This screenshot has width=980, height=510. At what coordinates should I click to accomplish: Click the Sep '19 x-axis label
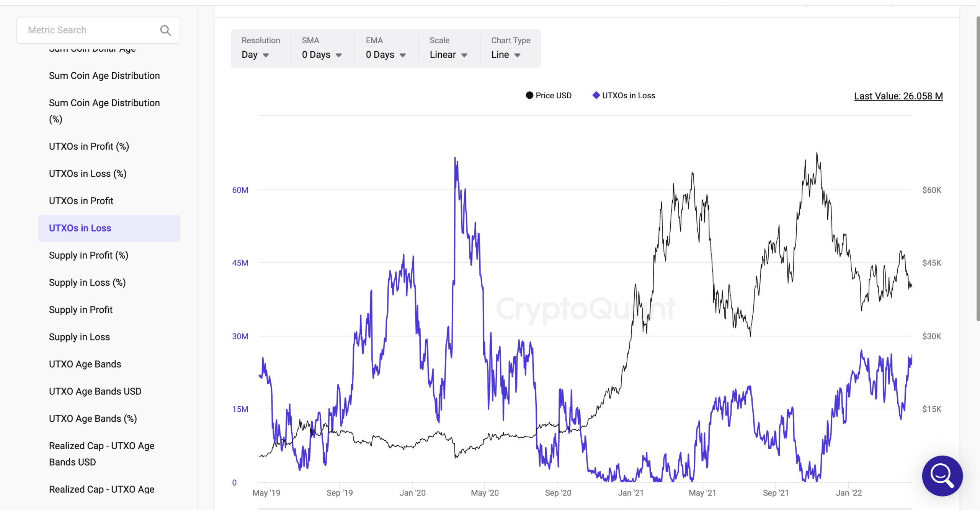tap(340, 493)
